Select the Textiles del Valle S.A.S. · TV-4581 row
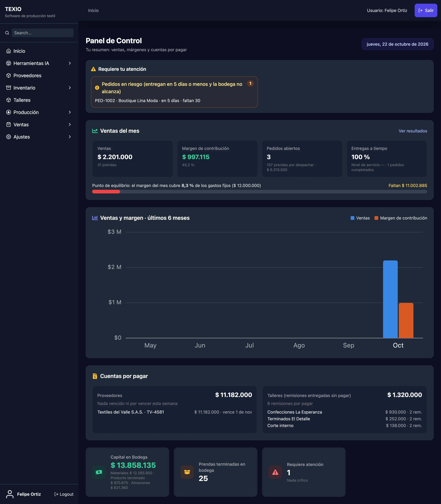 click(x=174, y=412)
